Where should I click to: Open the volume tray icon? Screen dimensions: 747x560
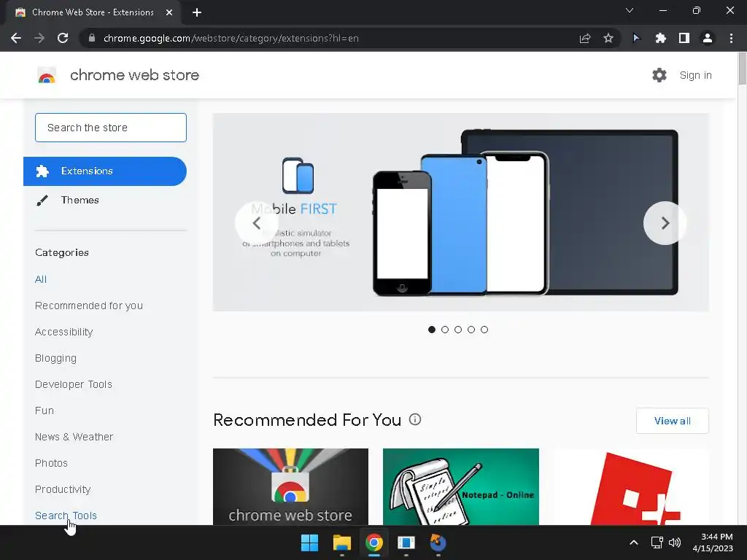[x=675, y=542]
